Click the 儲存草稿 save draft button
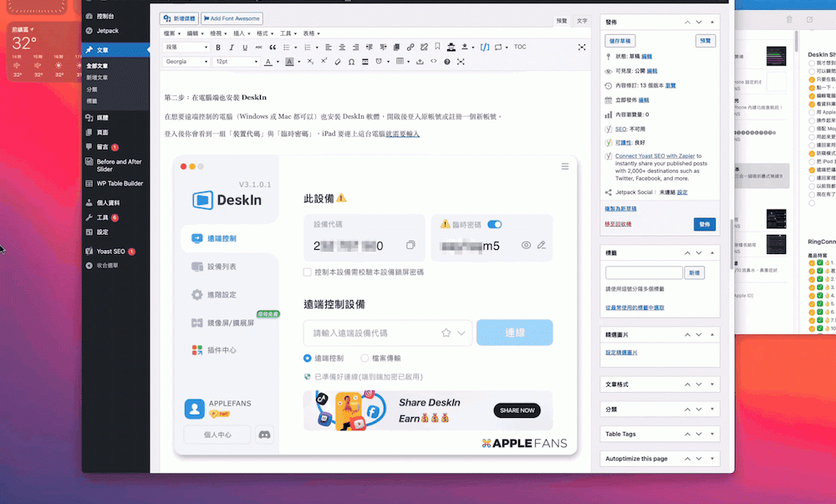This screenshot has width=836, height=504. 620,40
